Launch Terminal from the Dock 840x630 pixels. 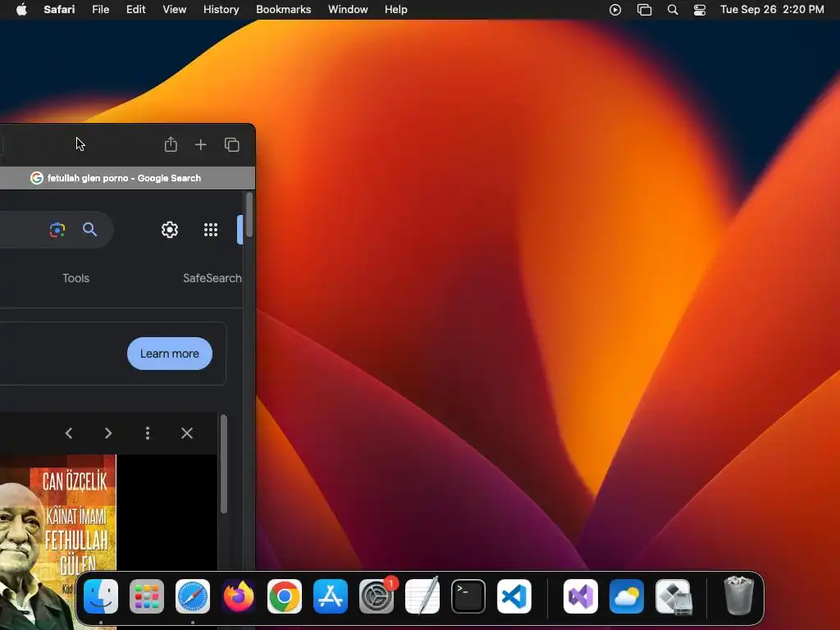[x=468, y=596]
